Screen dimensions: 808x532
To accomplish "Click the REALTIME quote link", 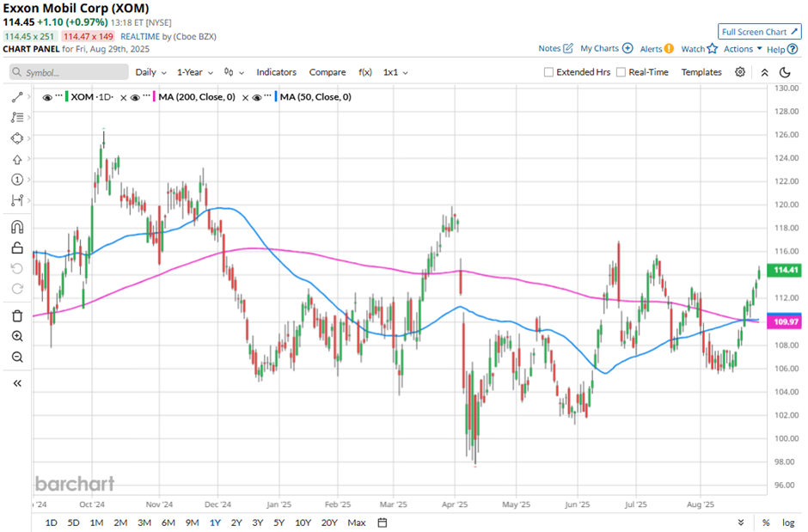I will pyautogui.click(x=140, y=37).
